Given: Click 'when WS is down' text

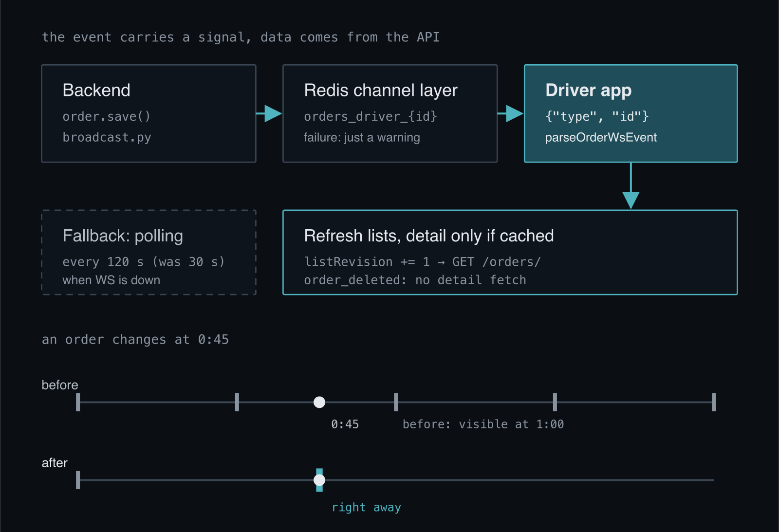Looking at the screenshot, I should [x=111, y=280].
